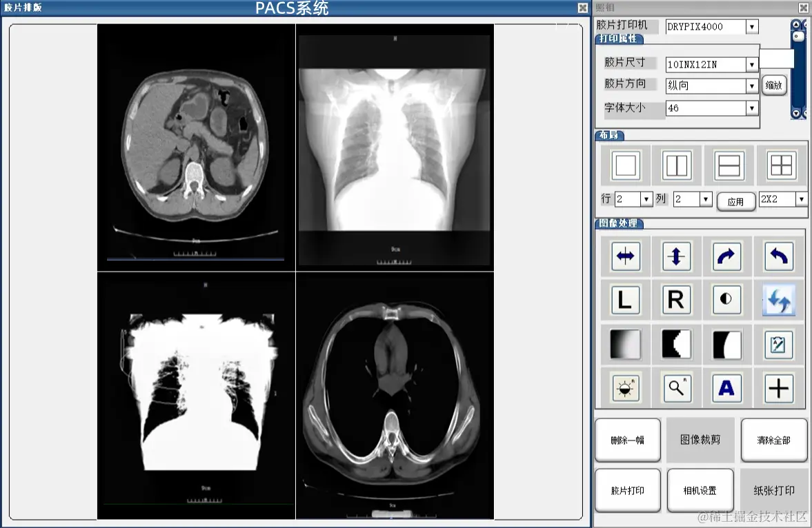Click the 缩放 zoom button

[x=774, y=85]
